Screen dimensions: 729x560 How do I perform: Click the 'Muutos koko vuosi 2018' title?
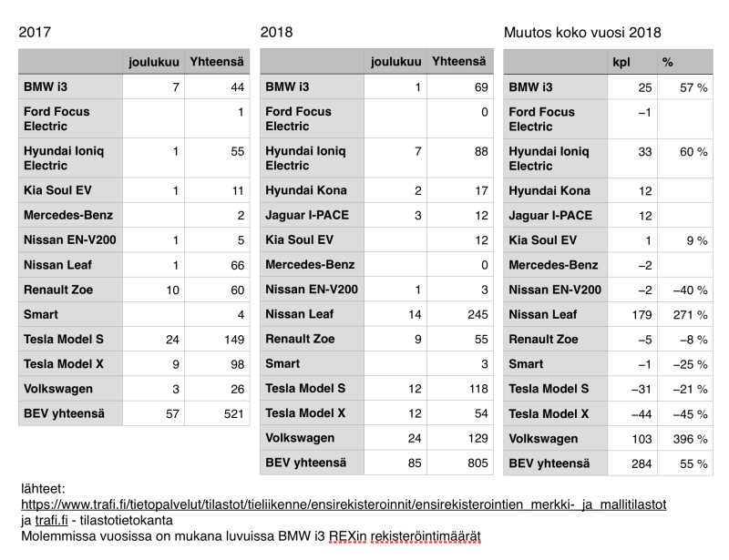(x=583, y=32)
